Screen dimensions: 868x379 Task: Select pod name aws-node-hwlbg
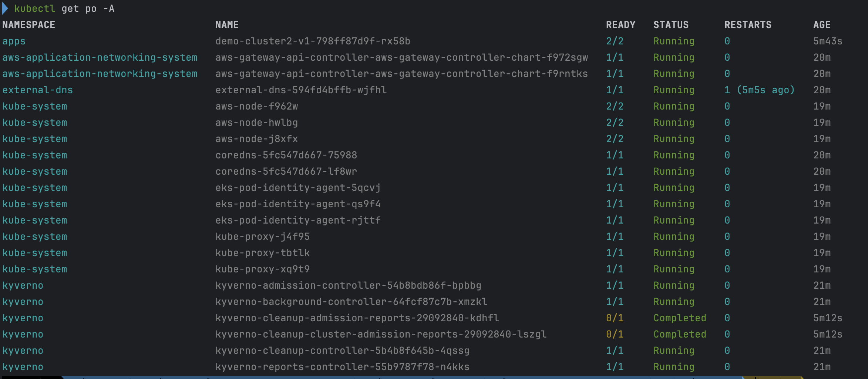(256, 123)
